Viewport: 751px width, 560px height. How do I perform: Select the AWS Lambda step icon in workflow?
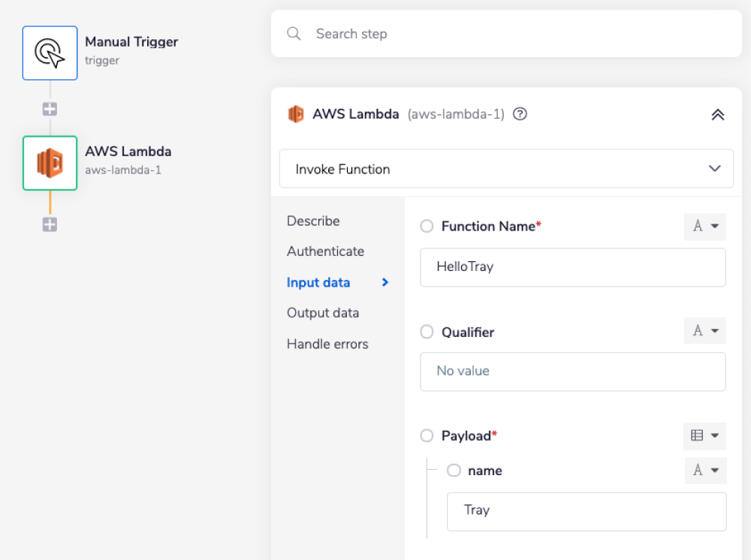[x=50, y=163]
